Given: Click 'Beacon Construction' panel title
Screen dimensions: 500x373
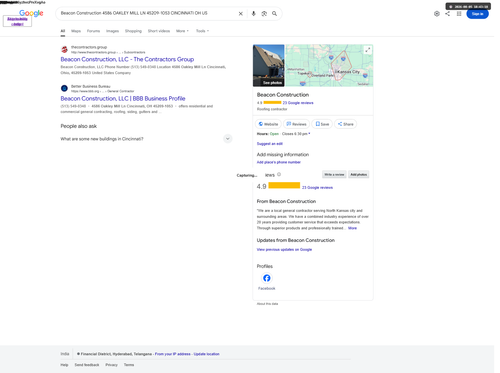Looking at the screenshot, I should 283,95.
